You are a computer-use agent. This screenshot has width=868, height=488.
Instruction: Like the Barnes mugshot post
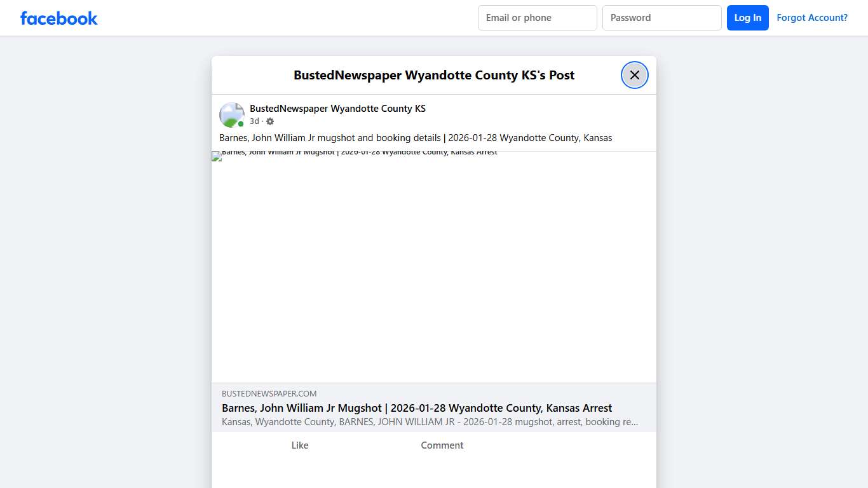tap(299, 445)
